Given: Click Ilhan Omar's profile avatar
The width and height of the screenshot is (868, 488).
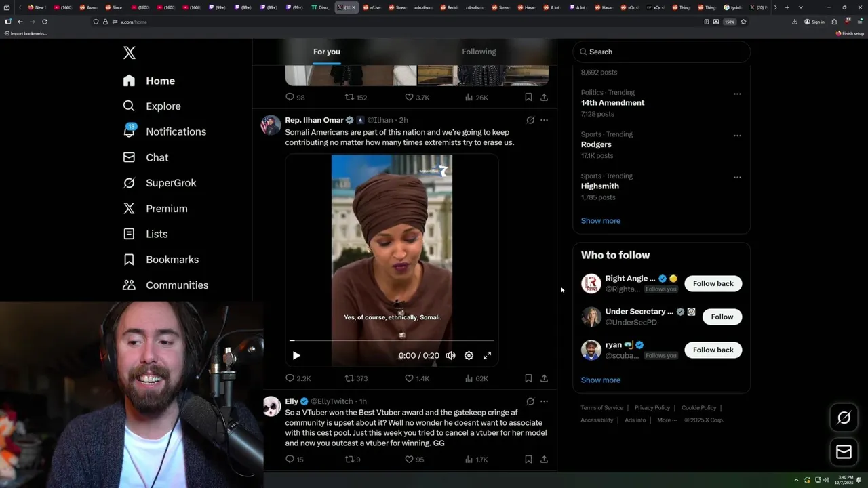Looking at the screenshot, I should [271, 125].
